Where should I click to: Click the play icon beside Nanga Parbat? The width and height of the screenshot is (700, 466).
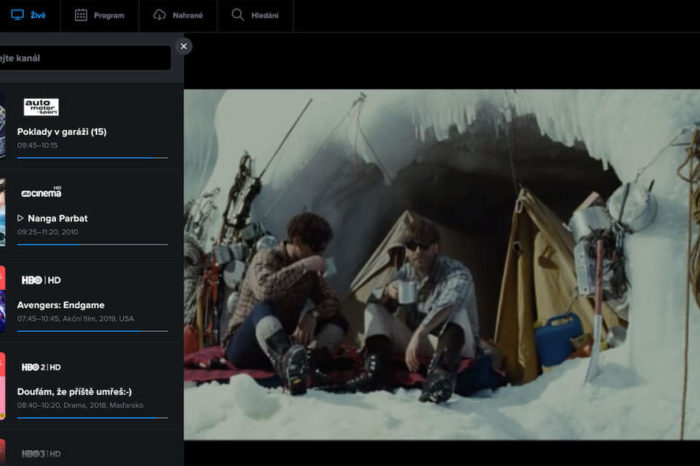[20, 218]
